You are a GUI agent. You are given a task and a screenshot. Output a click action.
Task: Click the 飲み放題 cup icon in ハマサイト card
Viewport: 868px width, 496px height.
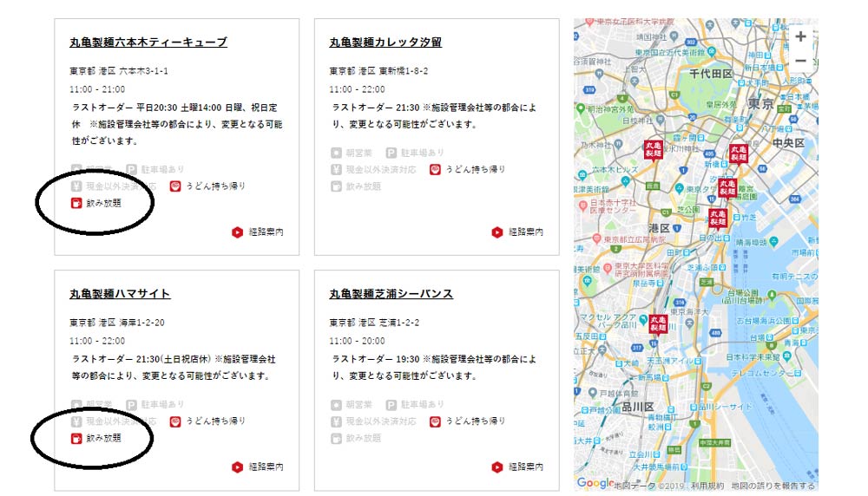76,439
